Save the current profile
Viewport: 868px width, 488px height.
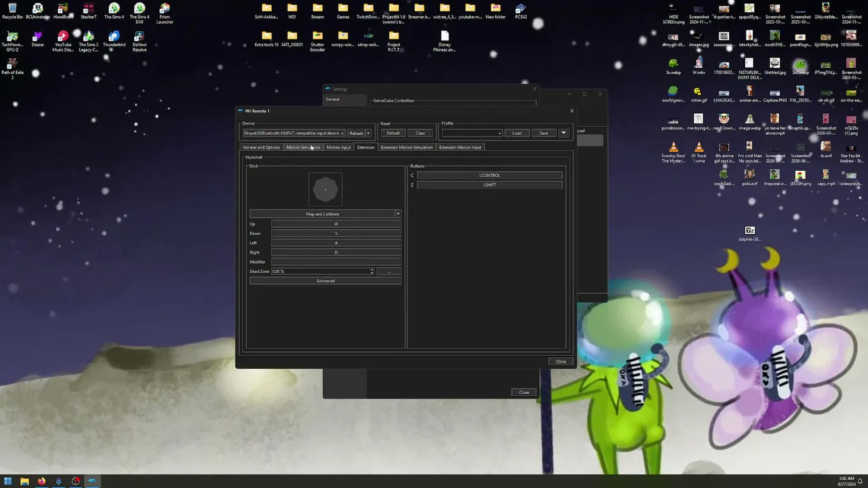click(x=544, y=133)
